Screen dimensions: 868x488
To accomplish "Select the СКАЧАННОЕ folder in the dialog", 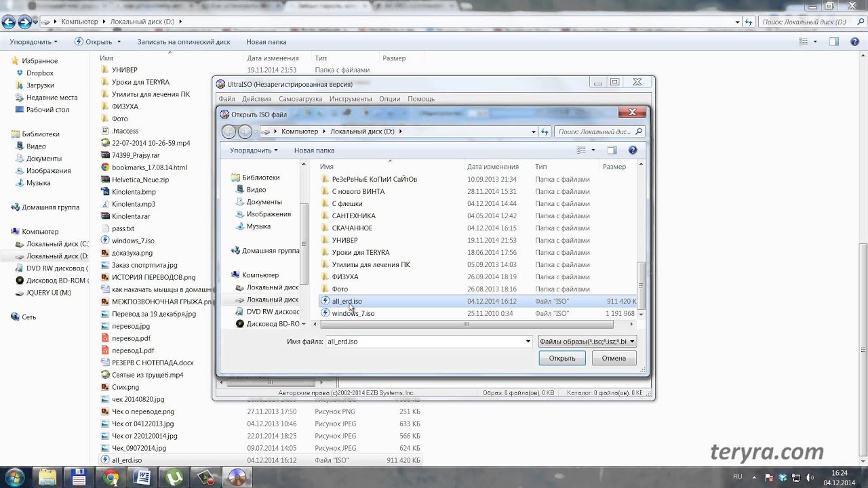I will 352,228.
